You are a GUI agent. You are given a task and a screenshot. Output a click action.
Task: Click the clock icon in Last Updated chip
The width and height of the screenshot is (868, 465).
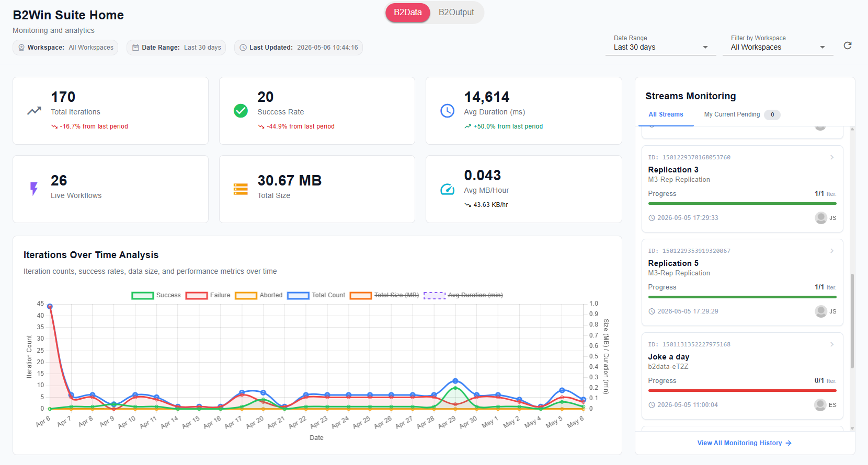243,48
